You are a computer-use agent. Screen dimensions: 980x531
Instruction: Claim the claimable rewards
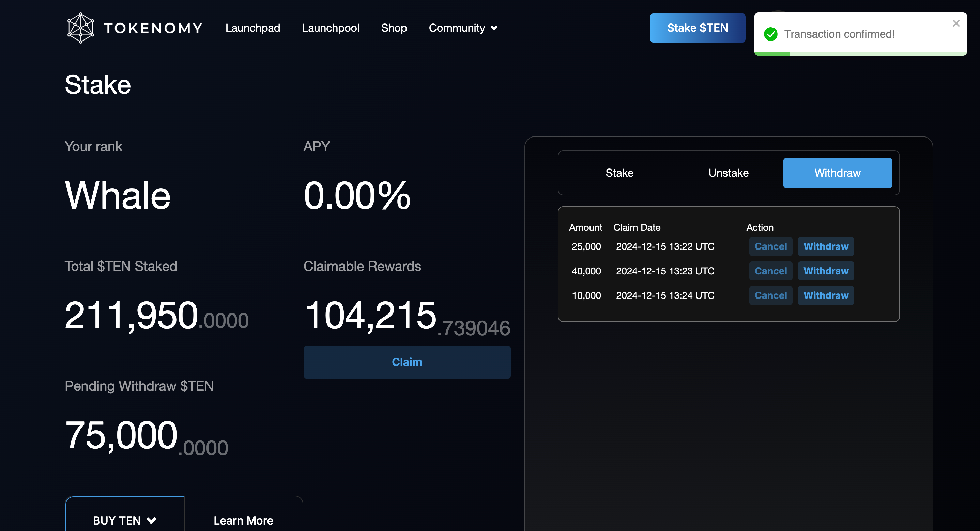click(x=407, y=362)
